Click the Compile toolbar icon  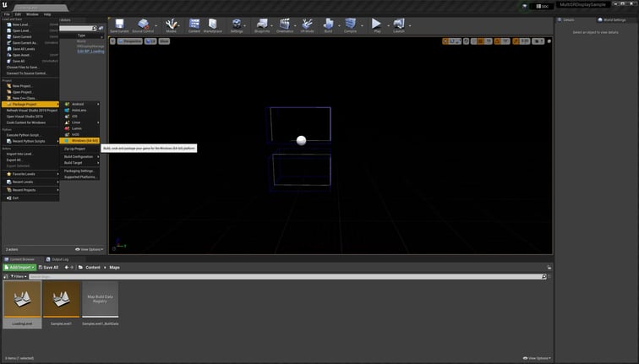(x=350, y=25)
